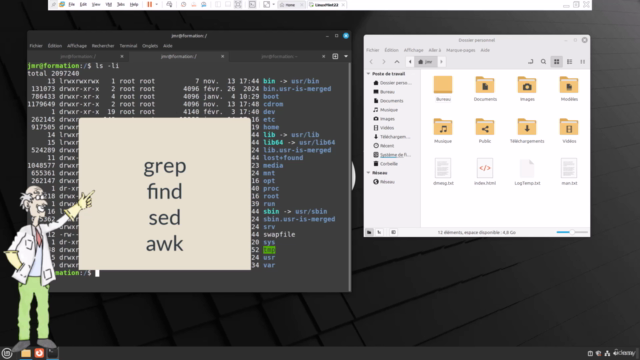Collapse the Poste de travail section
The width and height of the screenshot is (640, 360).
click(369, 74)
